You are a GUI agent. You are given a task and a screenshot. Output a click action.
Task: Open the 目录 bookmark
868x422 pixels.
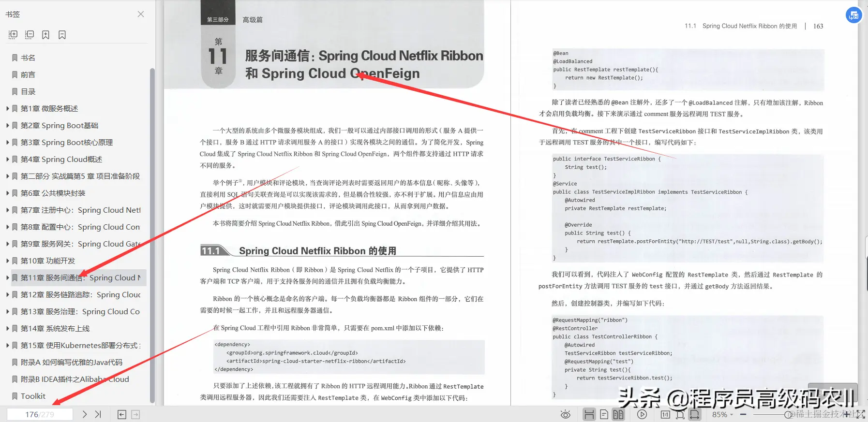(x=28, y=91)
